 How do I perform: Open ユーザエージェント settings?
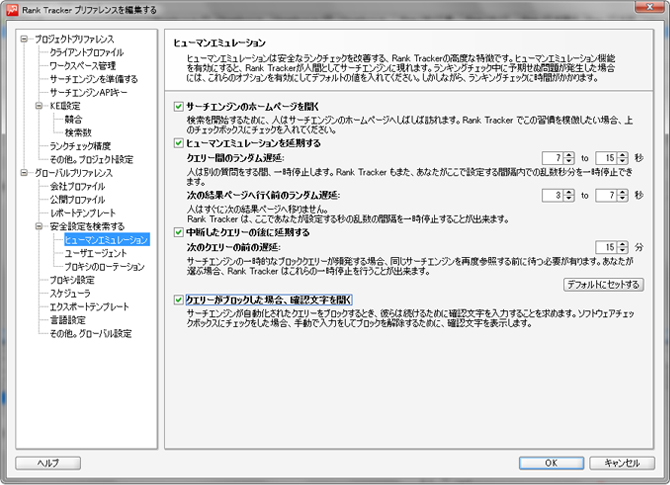[96, 253]
